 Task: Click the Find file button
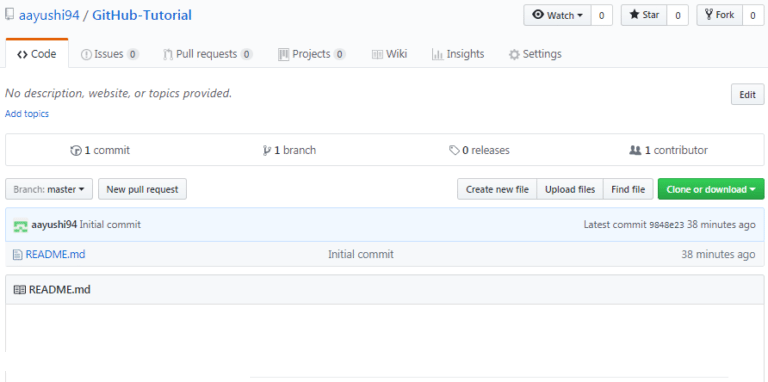[x=628, y=189]
